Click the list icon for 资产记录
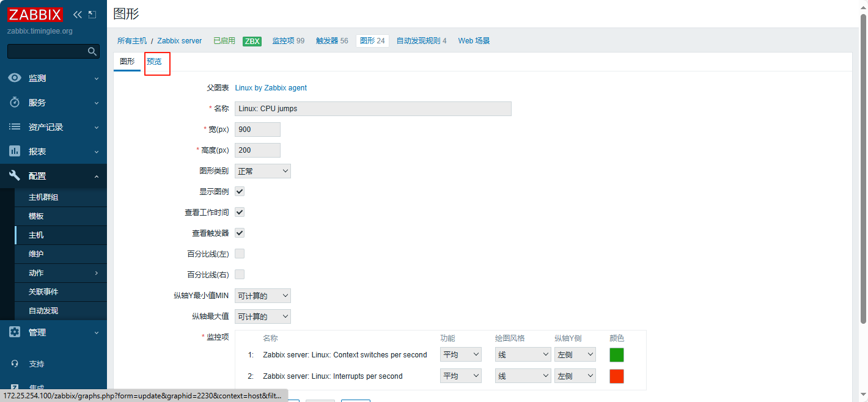 (x=15, y=127)
